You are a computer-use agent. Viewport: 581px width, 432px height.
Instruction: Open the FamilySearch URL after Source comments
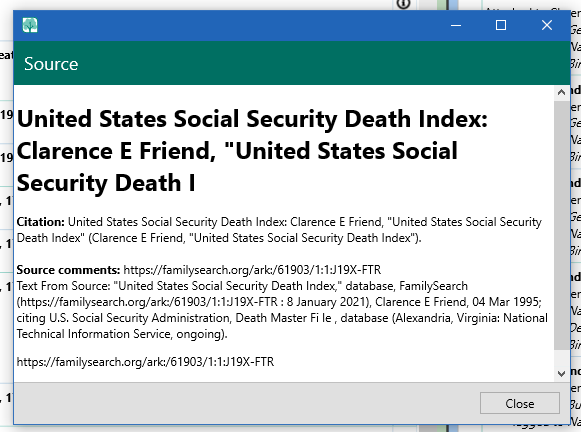point(252,270)
